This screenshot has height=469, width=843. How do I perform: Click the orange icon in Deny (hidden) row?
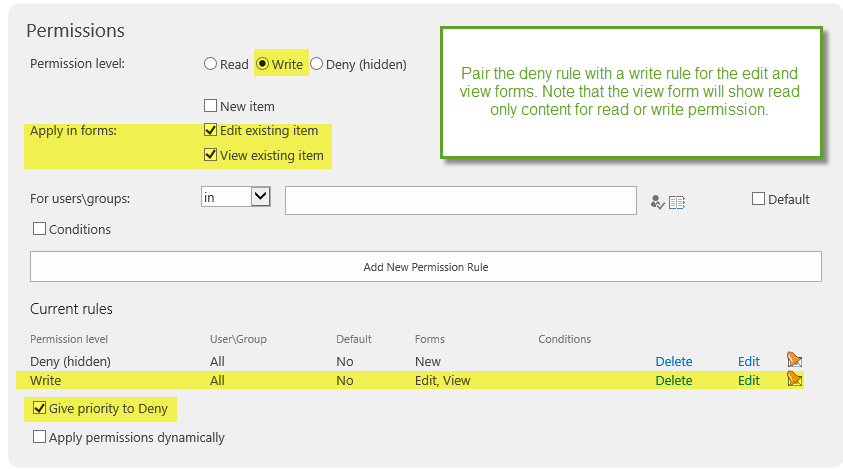[x=794, y=359]
